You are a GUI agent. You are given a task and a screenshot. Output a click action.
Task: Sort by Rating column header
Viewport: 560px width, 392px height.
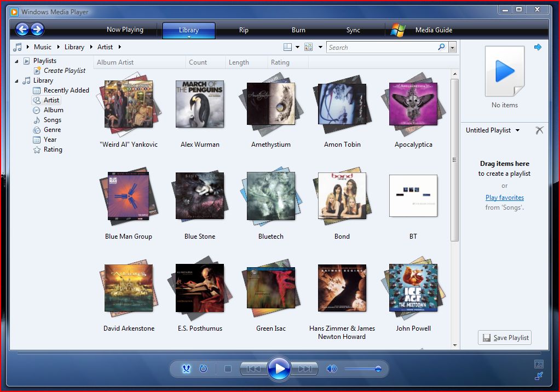point(288,62)
